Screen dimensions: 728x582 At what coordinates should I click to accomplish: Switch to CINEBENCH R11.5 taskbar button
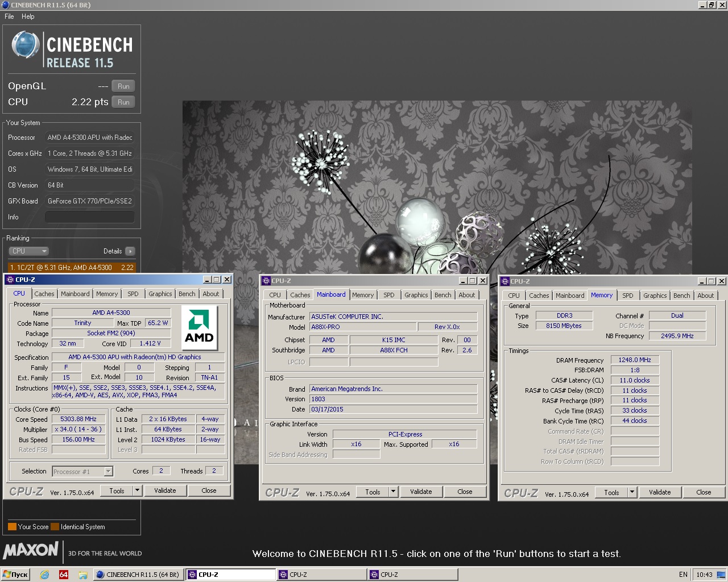[x=138, y=575]
